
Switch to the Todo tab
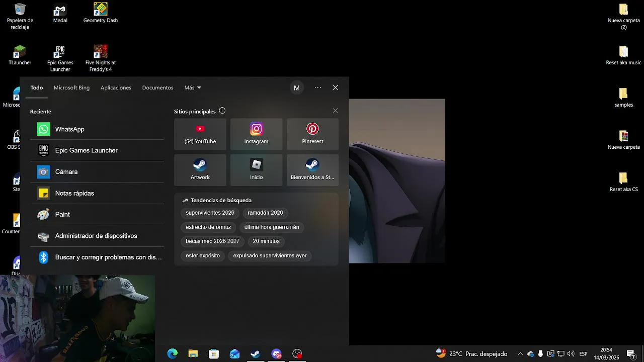point(37,87)
